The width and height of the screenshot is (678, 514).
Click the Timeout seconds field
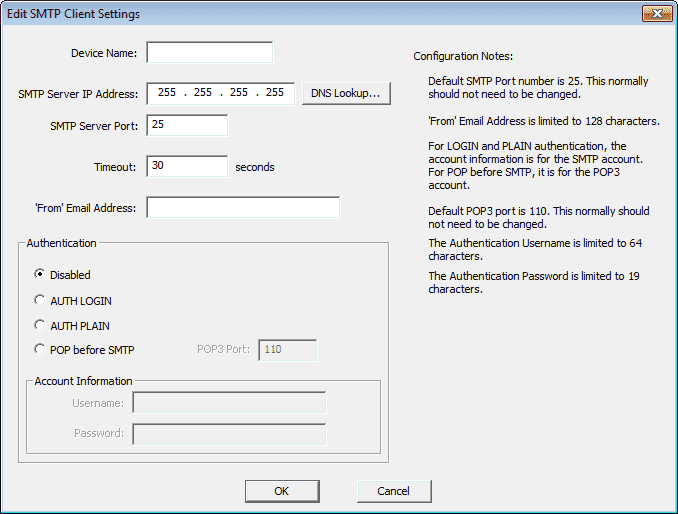pos(187,166)
